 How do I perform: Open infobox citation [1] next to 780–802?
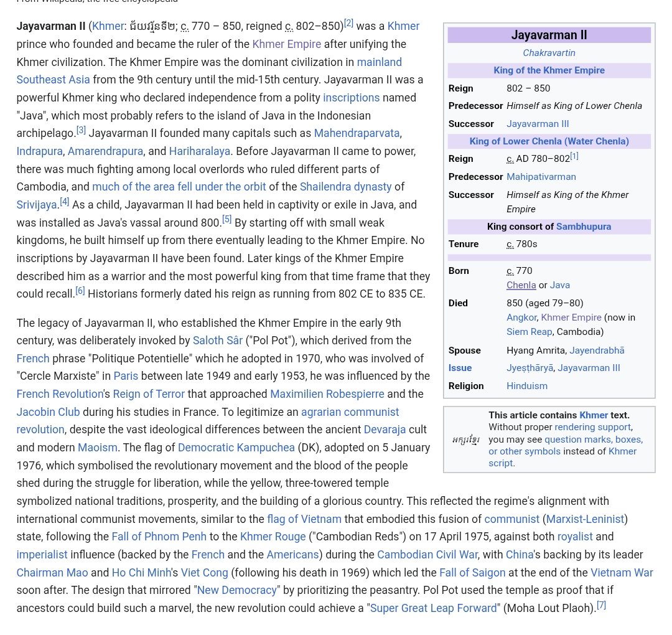click(x=574, y=156)
